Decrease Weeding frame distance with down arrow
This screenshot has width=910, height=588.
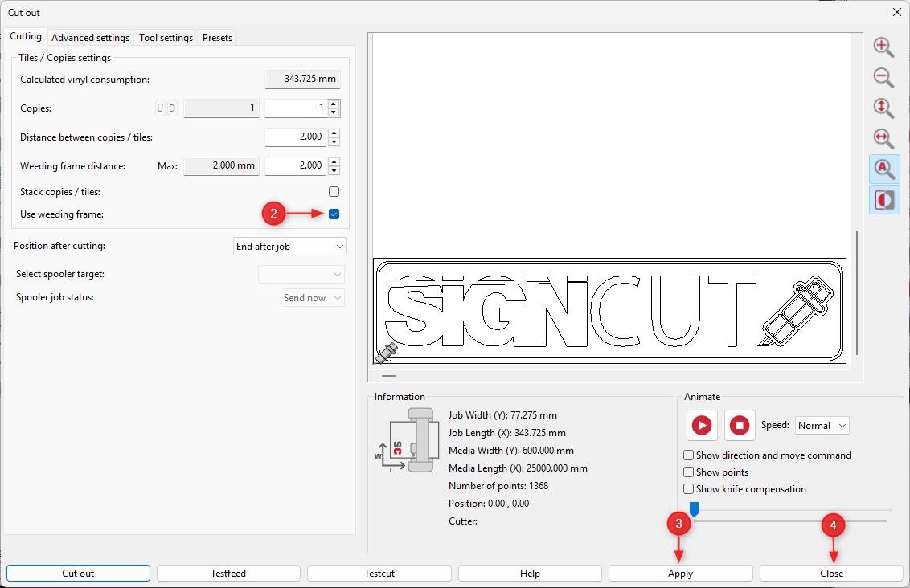[x=334, y=170]
